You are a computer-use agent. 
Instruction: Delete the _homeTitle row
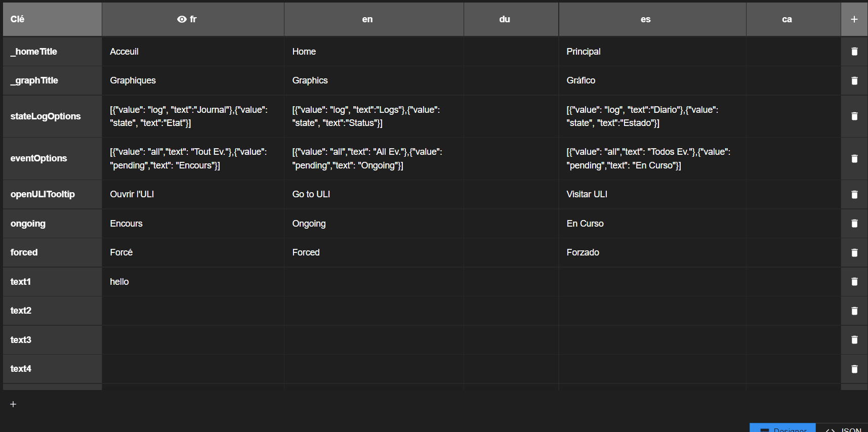854,52
